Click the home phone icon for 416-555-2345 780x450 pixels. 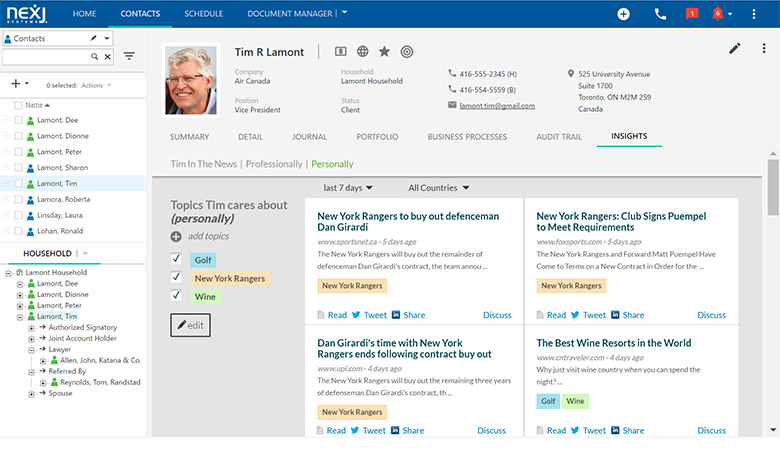pyautogui.click(x=452, y=73)
